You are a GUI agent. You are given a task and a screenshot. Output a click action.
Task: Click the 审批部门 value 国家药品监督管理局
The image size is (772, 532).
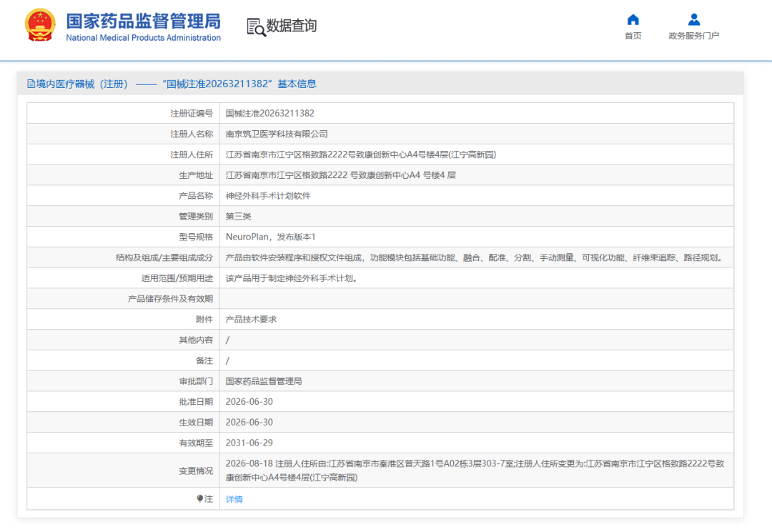click(x=264, y=381)
